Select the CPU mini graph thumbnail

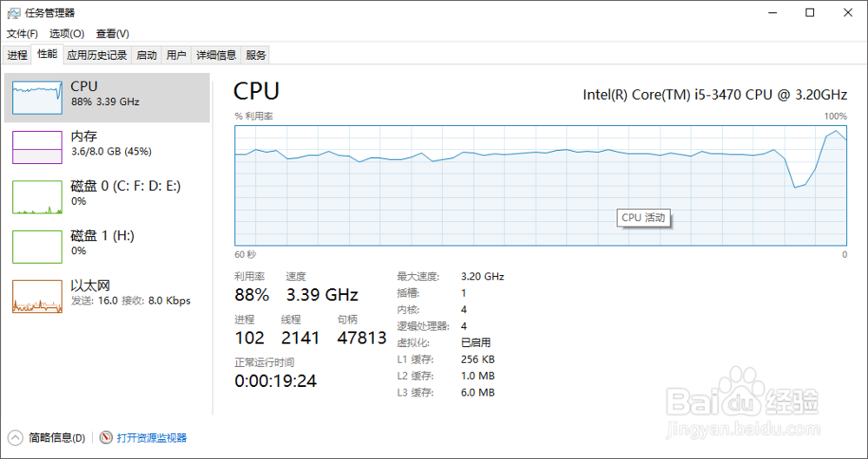[37, 97]
